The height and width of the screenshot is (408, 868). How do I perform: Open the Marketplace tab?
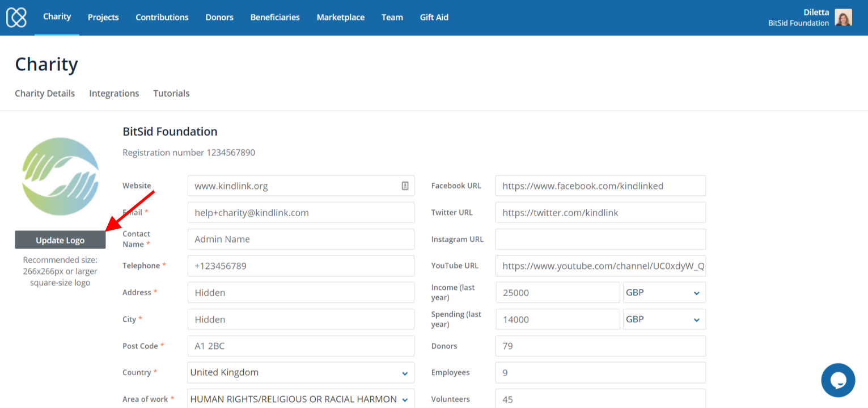click(341, 18)
